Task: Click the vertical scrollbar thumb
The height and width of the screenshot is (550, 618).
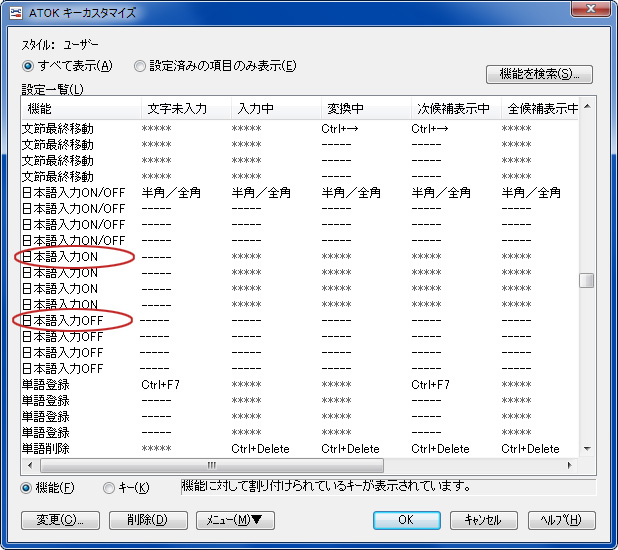Action: (x=587, y=281)
